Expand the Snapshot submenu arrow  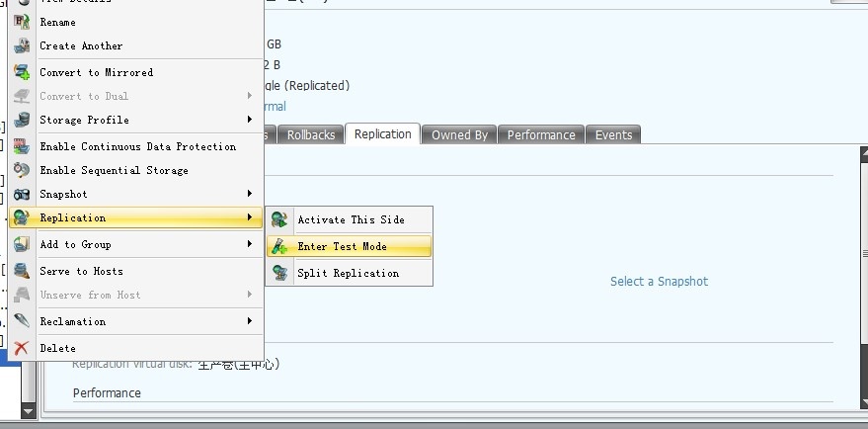(x=249, y=194)
